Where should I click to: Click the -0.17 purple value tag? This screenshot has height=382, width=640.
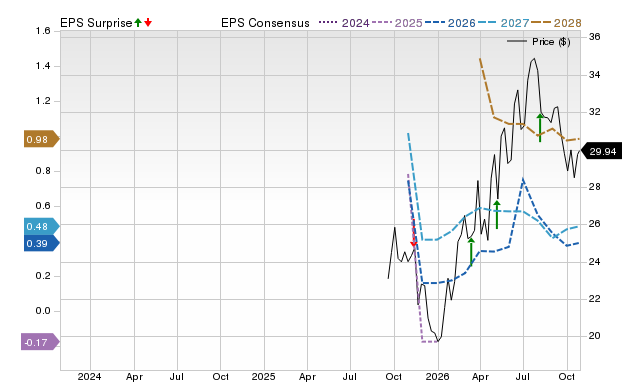tap(40, 342)
